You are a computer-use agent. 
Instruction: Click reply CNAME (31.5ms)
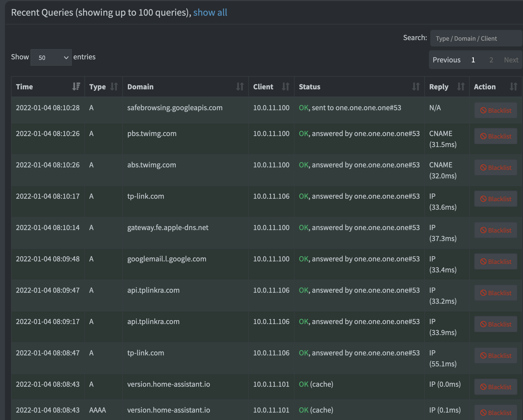coord(443,139)
